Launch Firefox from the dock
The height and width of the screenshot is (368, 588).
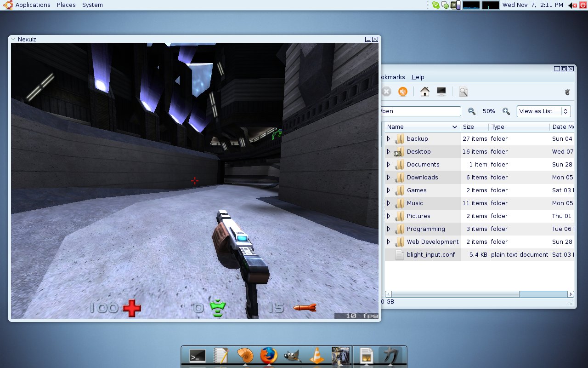pyautogui.click(x=269, y=356)
